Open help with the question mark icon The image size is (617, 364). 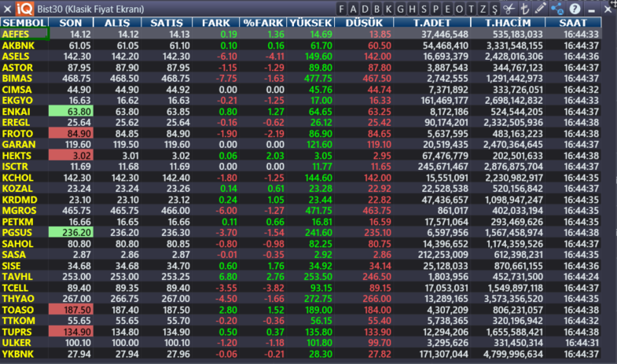(x=575, y=9)
